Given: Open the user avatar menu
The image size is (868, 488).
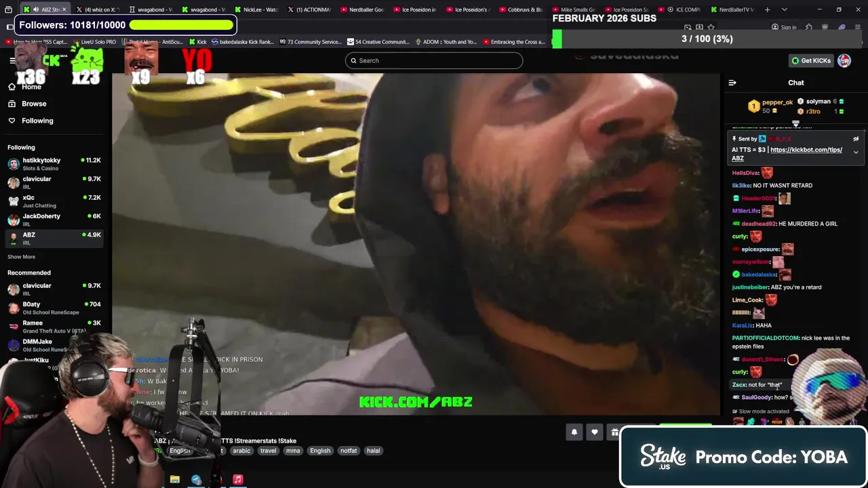Looking at the screenshot, I should click(844, 60).
